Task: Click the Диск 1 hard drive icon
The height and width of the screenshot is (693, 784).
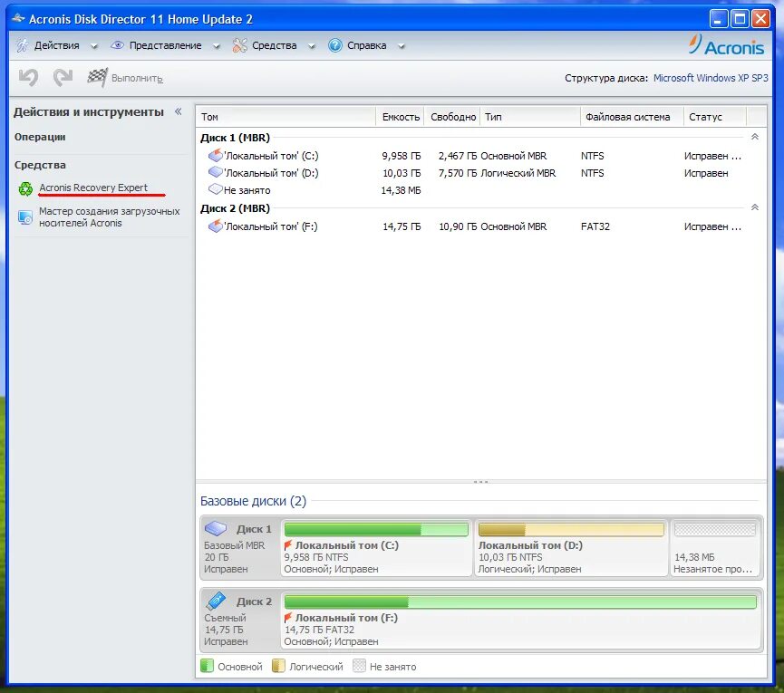Action: (216, 528)
